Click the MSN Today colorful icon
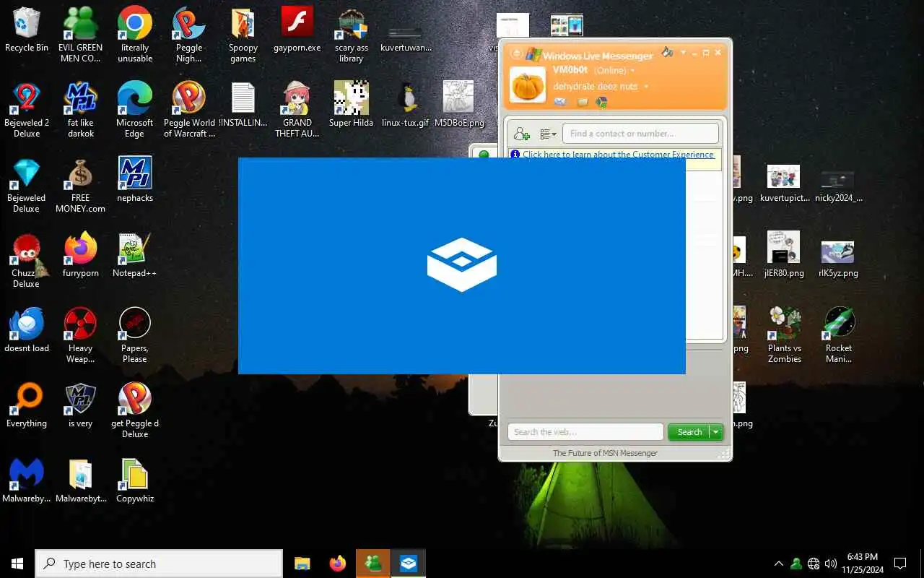924x578 pixels. tap(601, 102)
